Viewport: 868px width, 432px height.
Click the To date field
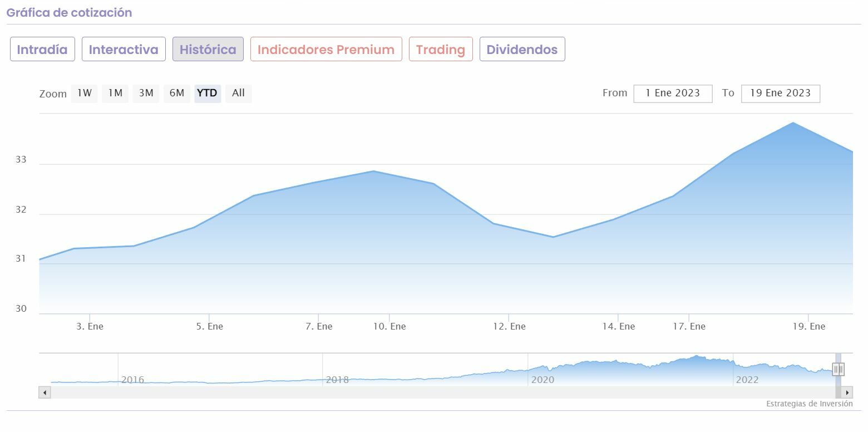(780, 94)
